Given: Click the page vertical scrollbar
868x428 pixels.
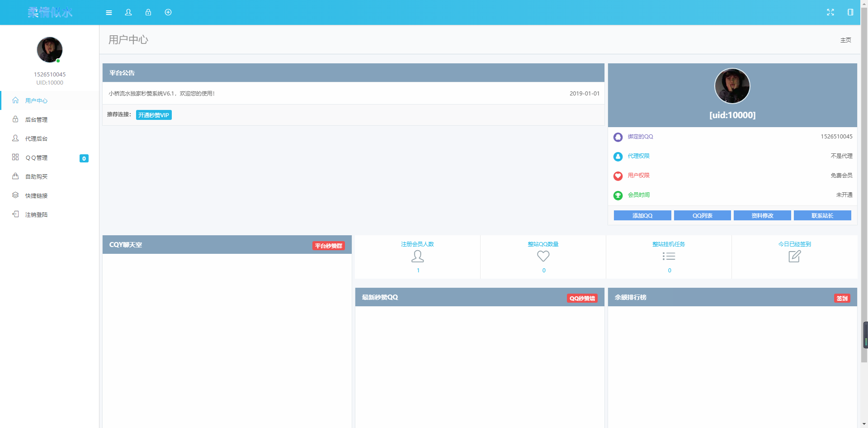Looking at the screenshot, I should [864, 181].
